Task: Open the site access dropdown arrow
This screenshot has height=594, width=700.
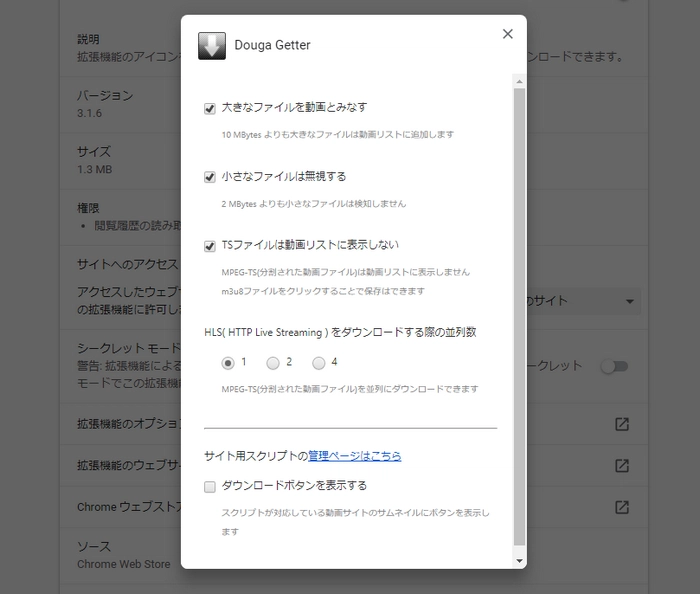Action: pos(630,301)
